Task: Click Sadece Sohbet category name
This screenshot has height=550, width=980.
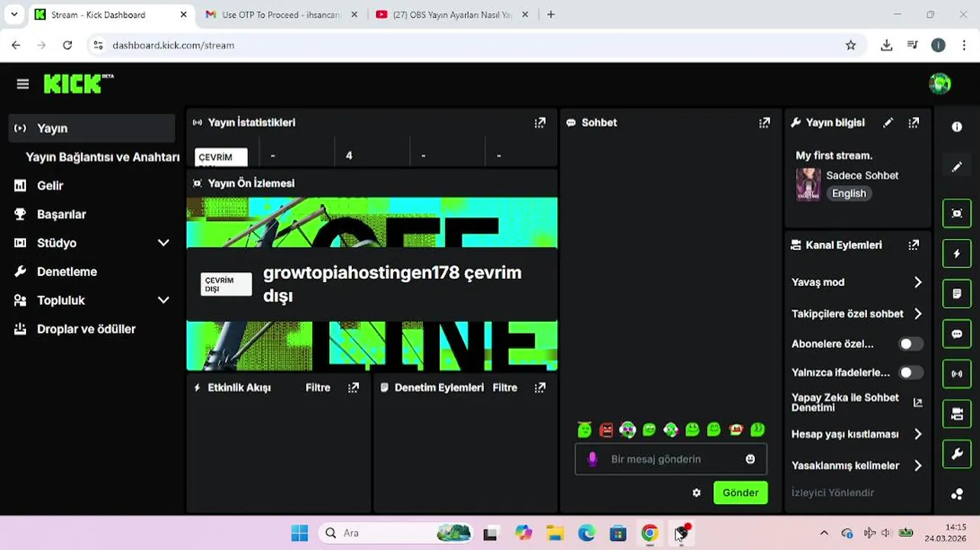Action: click(862, 175)
